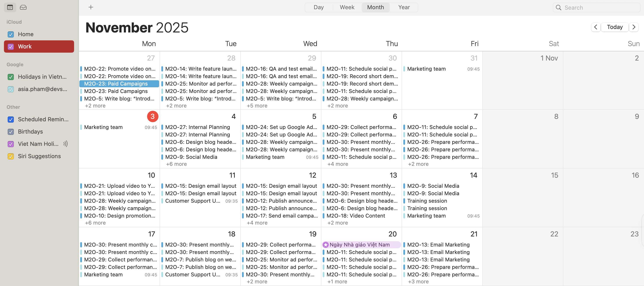Screen dimensions: 644x286
Task: Click star icon on Ngày Nhà giáo event
Action: point(326,245)
